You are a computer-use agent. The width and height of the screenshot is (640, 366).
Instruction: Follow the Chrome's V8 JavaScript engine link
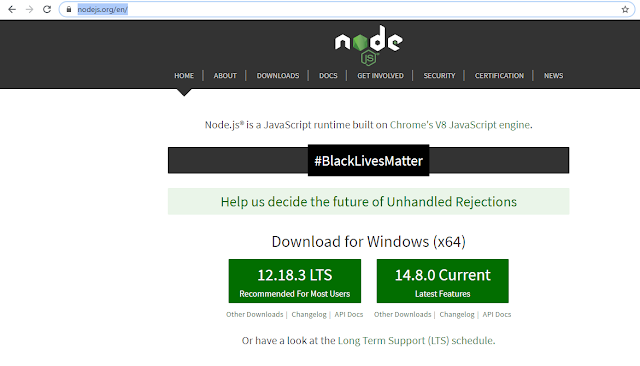460,125
